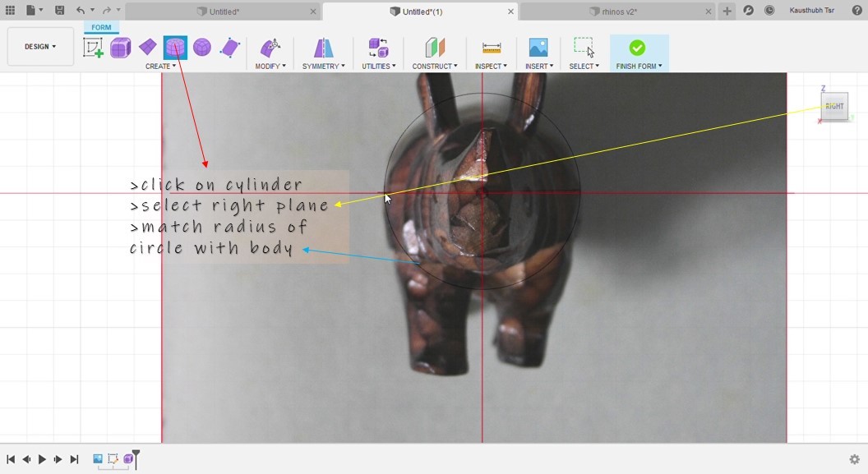Redo the last action

(107, 11)
